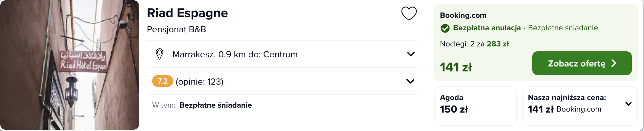
Task: Click the orange 7.2 rating badge
Action: coord(162,81)
